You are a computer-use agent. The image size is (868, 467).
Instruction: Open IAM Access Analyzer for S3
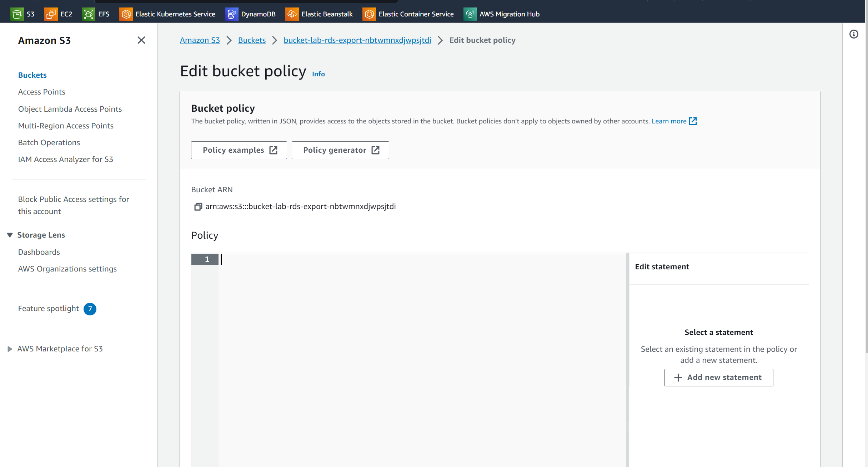[66, 159]
